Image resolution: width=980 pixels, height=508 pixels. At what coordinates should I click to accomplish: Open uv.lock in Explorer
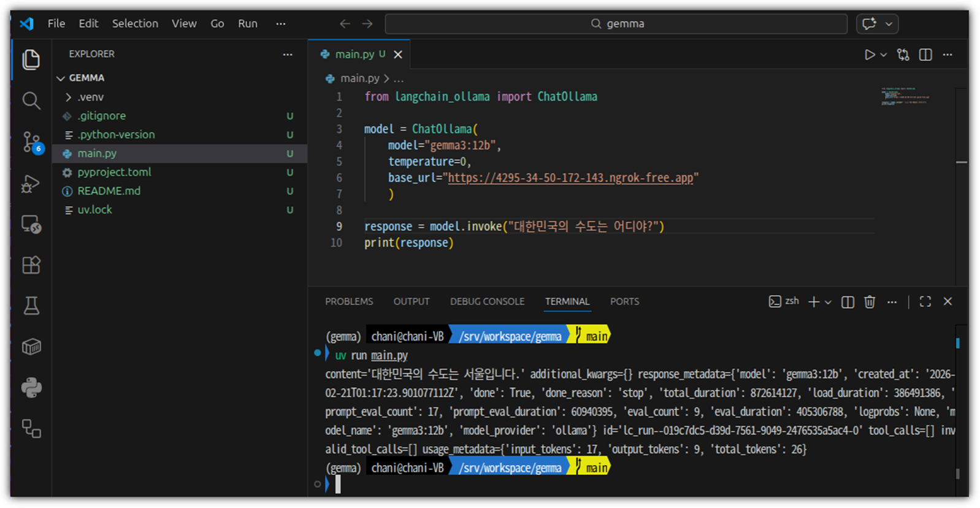click(180, 210)
